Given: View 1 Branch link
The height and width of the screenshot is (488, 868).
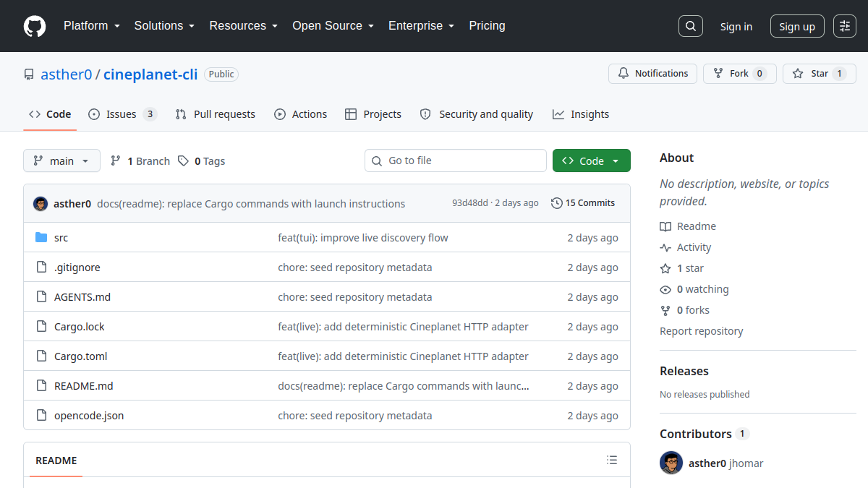Looking at the screenshot, I should 140,161.
